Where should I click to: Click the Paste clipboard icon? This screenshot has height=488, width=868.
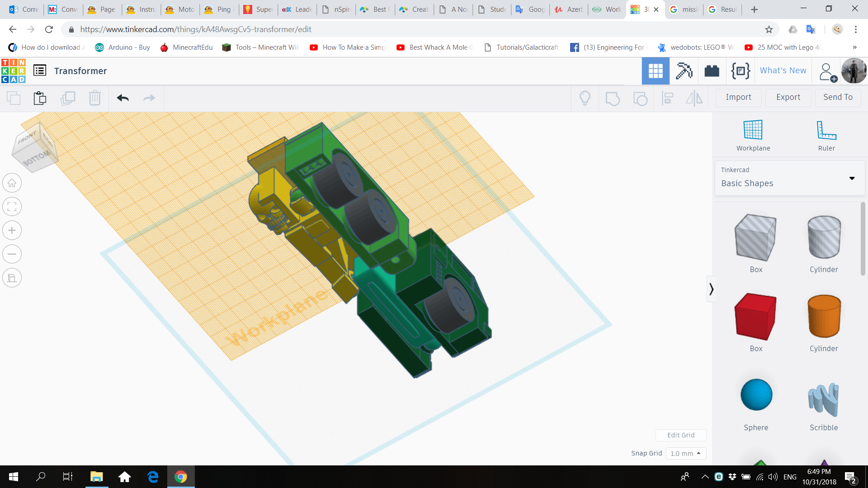click(40, 98)
